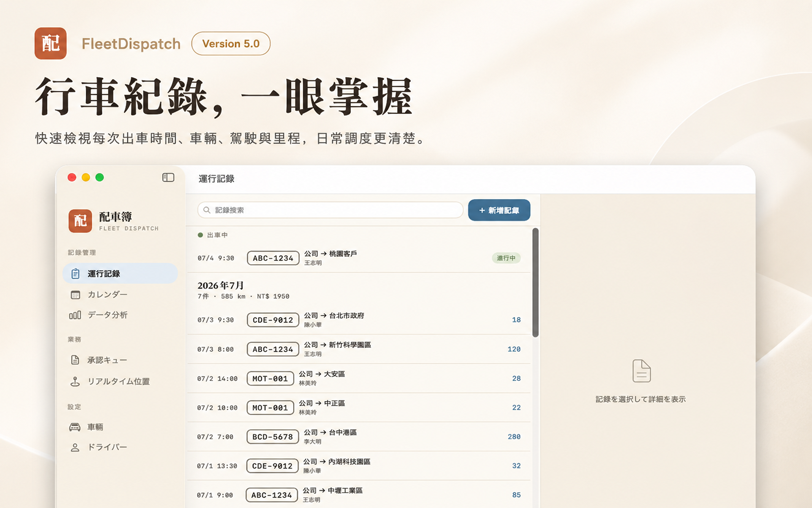Click the ドライバー person icon
This screenshot has width=812, height=508.
coord(75,448)
